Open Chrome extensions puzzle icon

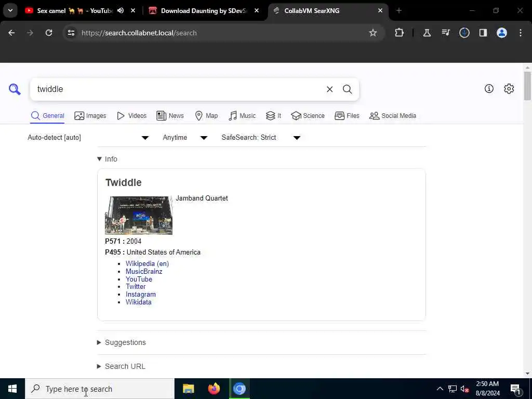coord(400,33)
